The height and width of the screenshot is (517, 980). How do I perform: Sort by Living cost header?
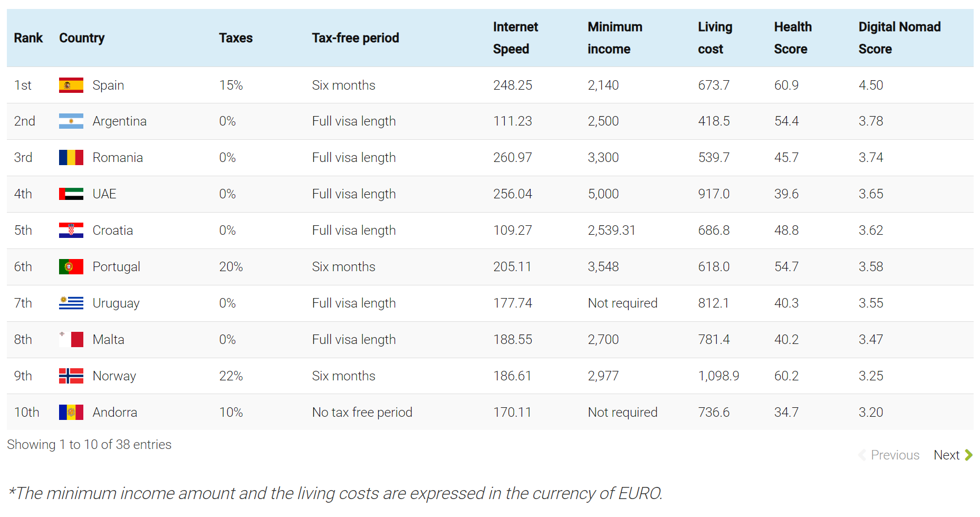coord(715,38)
